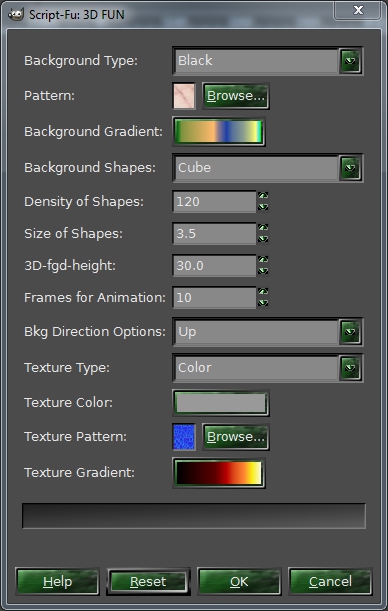
Task: Click the empty progress bar
Action: tap(194, 516)
